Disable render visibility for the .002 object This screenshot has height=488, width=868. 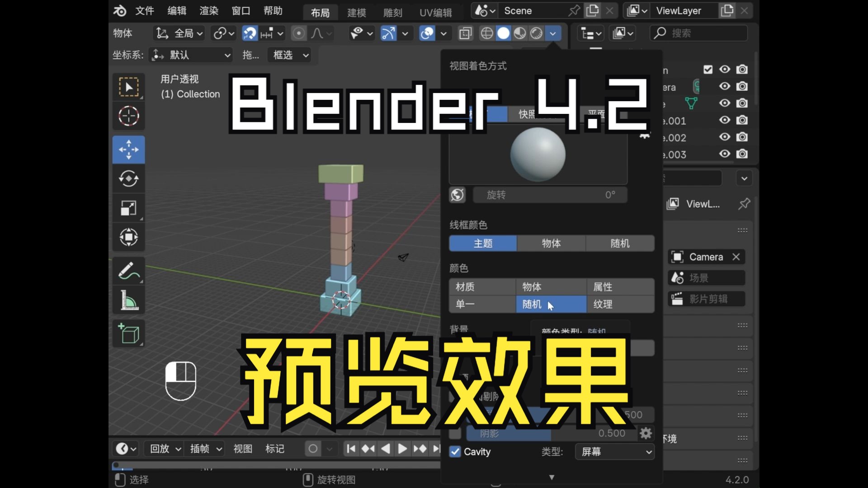742,137
